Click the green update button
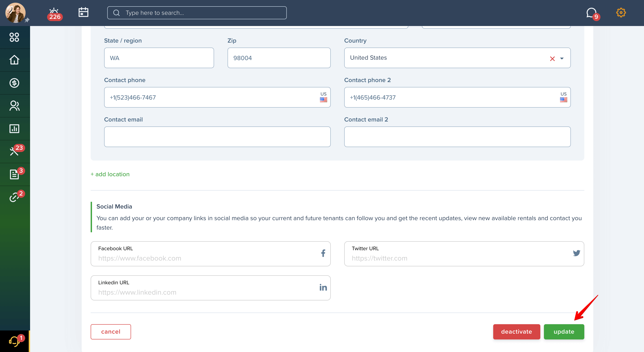 564,332
